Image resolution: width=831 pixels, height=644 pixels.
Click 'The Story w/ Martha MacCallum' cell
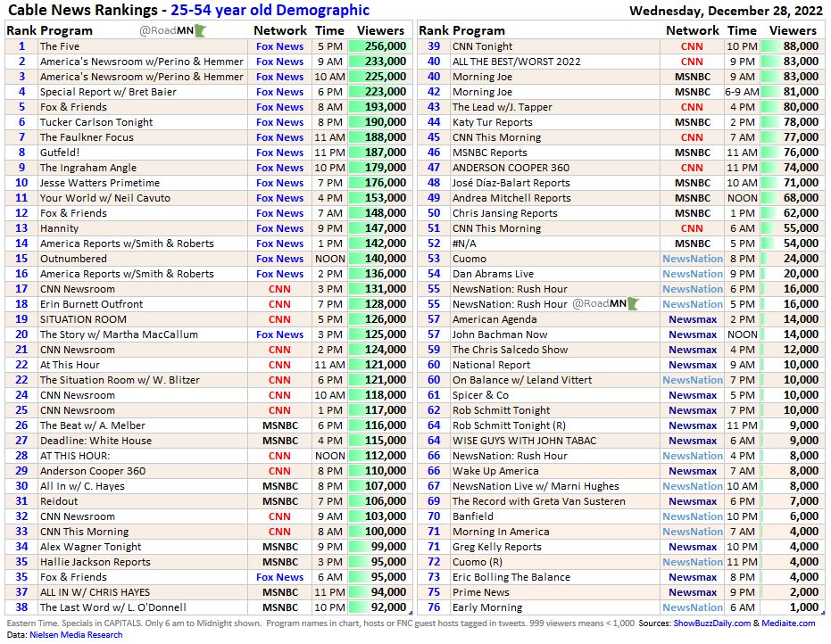point(143,334)
